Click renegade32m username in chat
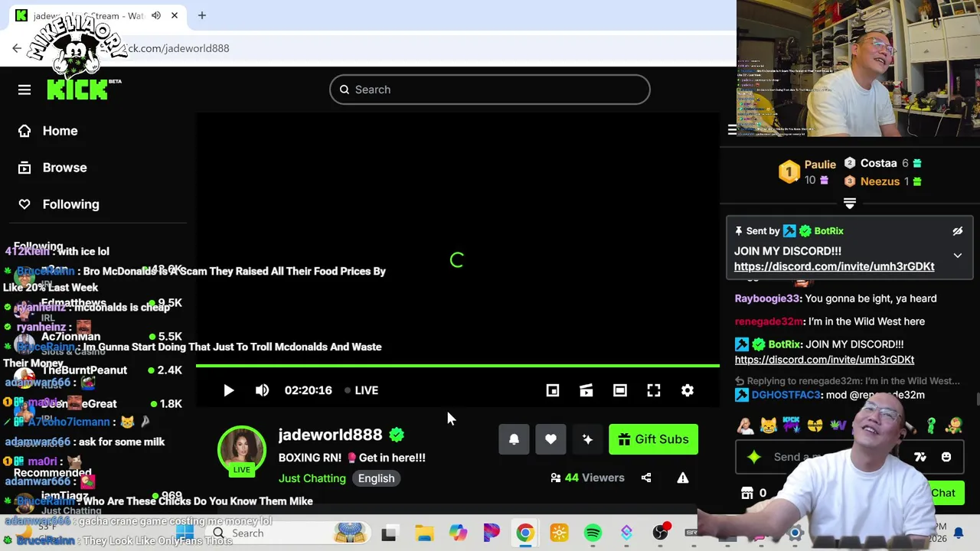The width and height of the screenshot is (980, 551). [769, 321]
